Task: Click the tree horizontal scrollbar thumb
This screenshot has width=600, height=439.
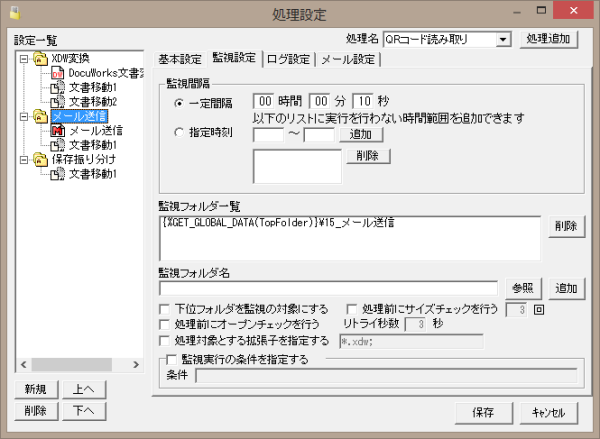Action: [x=72, y=364]
